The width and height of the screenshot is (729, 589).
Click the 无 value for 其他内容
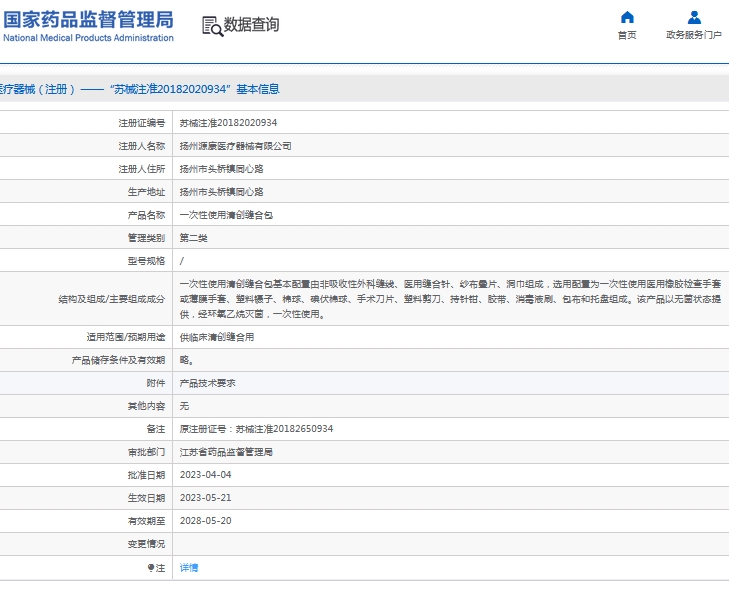184,406
